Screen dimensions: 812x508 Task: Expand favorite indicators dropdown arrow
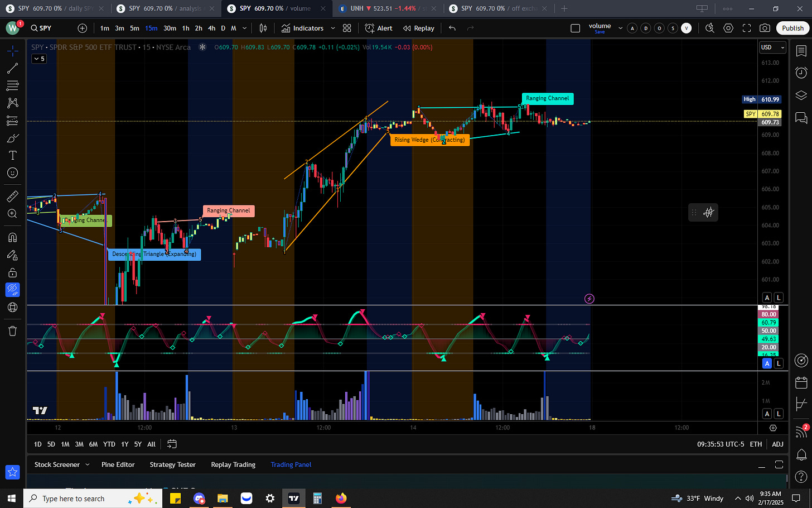pos(333,28)
